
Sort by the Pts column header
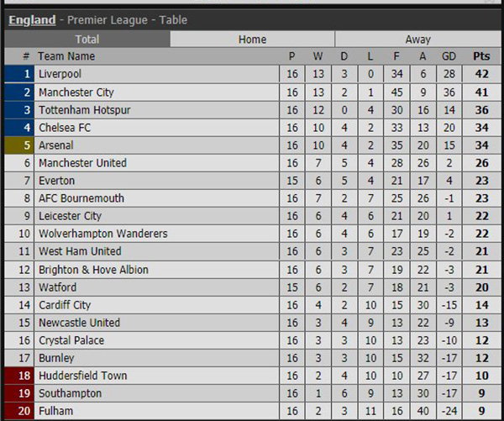481,56
